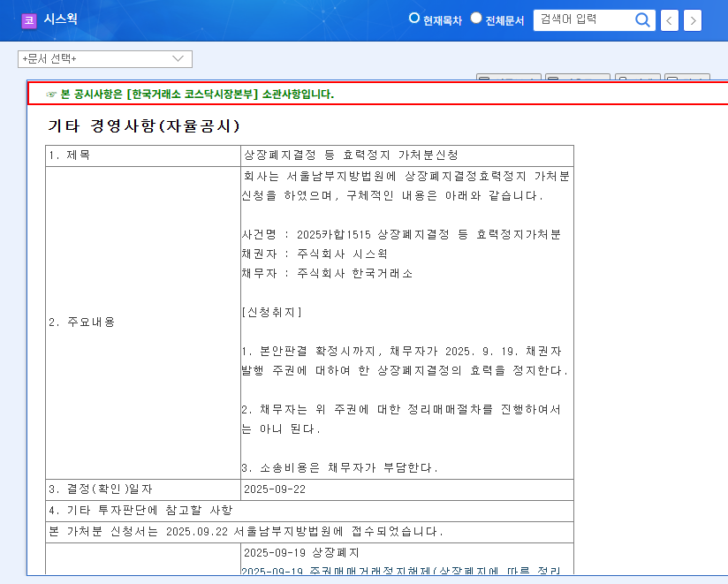Click the 기타 경영사항(자율공시) heading

pos(144,125)
